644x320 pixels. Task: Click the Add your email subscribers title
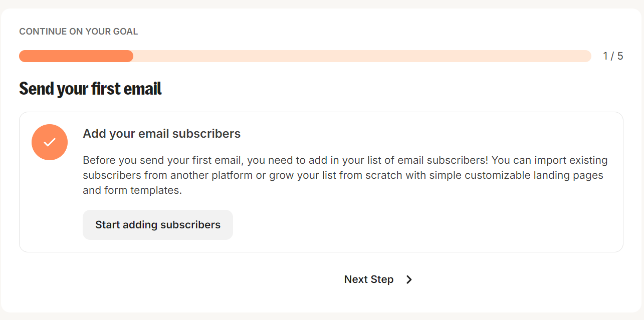point(161,134)
